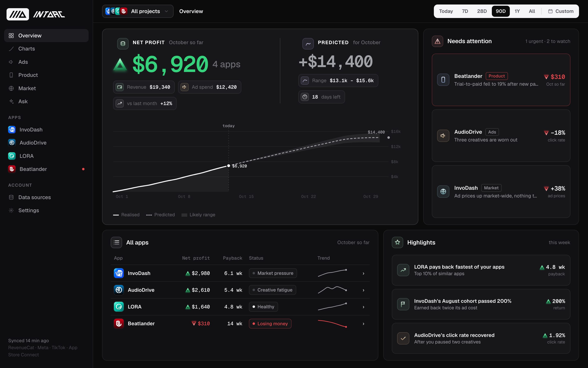Select the 90D time range

501,11
